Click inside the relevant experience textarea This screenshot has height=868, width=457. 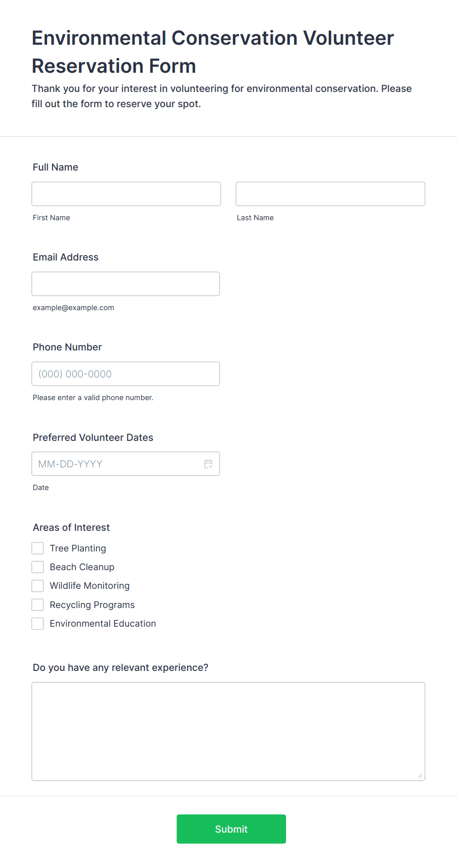pos(228,731)
